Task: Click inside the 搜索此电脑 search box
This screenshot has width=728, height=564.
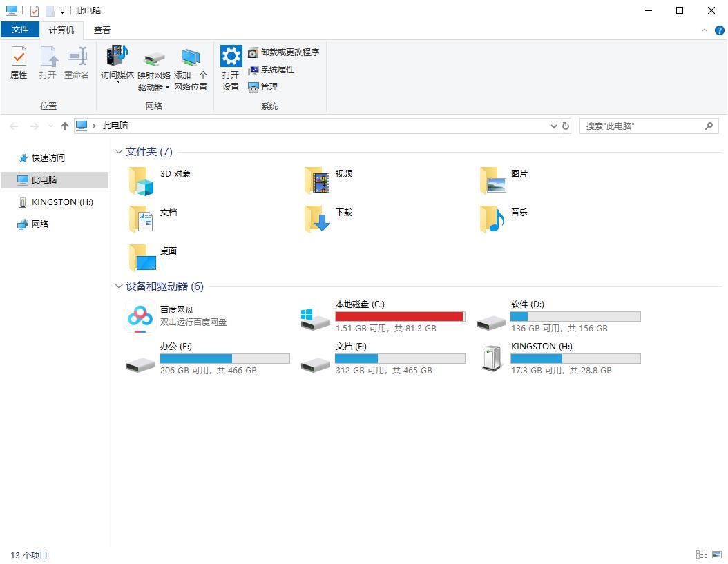Action: tap(642, 126)
